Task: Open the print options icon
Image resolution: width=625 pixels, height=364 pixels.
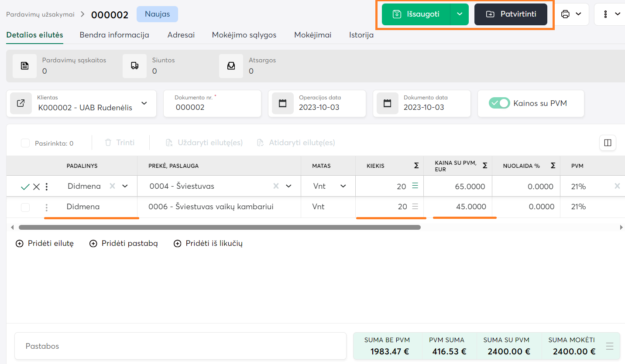Action: click(x=566, y=14)
